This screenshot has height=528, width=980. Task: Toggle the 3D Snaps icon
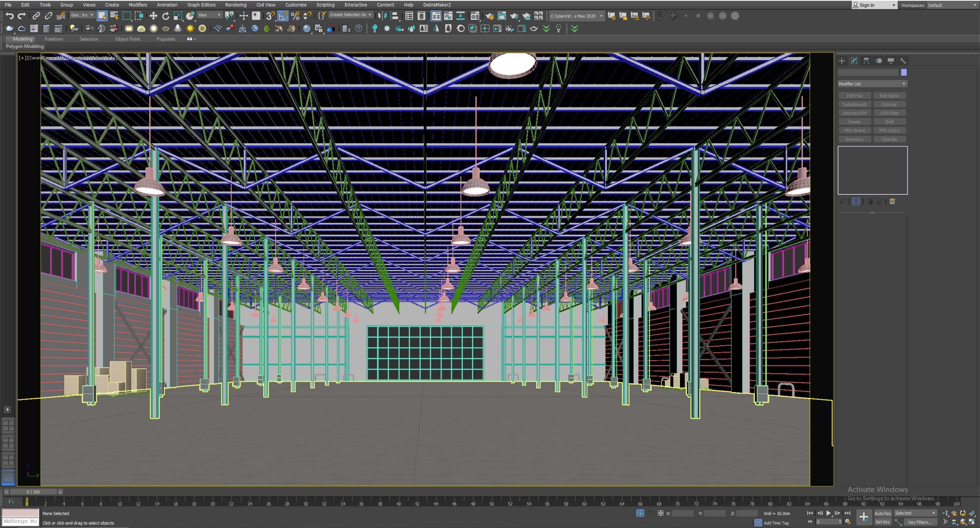(x=270, y=16)
